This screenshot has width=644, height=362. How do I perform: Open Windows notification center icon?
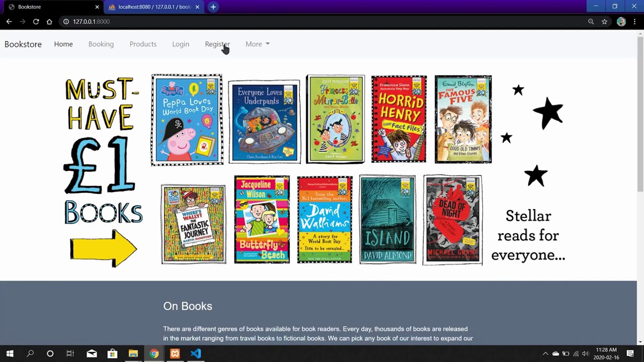[x=630, y=354]
